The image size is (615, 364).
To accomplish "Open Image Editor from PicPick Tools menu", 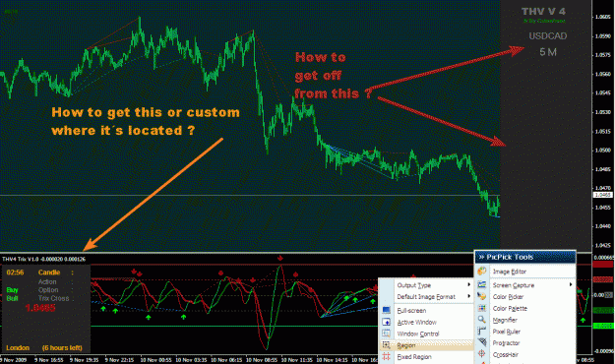I will (x=509, y=272).
